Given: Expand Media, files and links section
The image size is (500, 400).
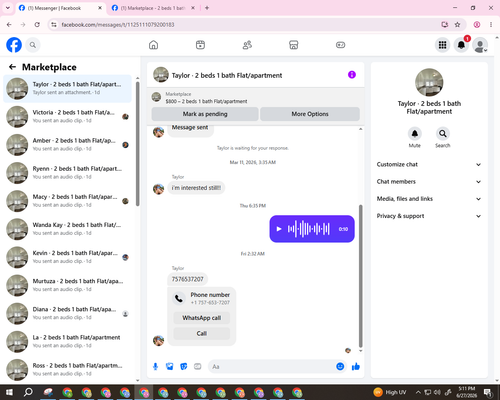Looking at the screenshot, I should 429,199.
